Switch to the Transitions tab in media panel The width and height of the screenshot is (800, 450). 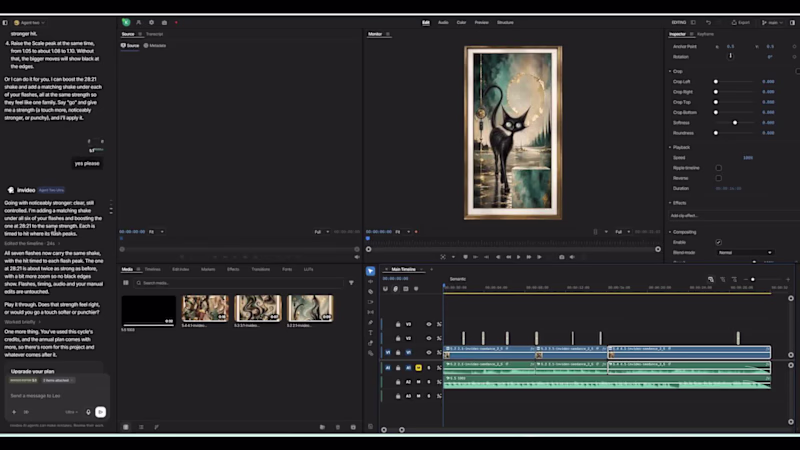point(260,269)
